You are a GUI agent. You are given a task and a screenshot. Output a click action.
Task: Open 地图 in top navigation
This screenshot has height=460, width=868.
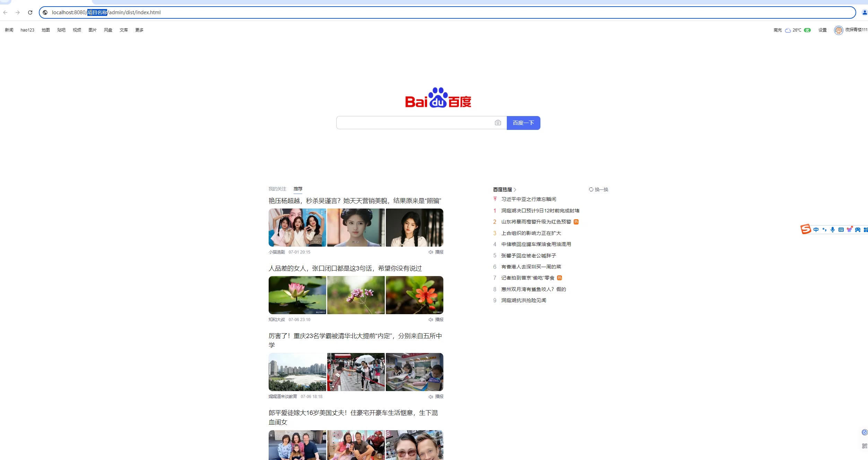point(46,30)
